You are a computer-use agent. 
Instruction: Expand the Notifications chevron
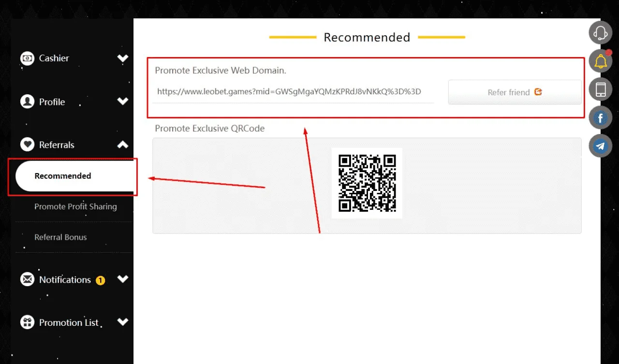click(123, 279)
